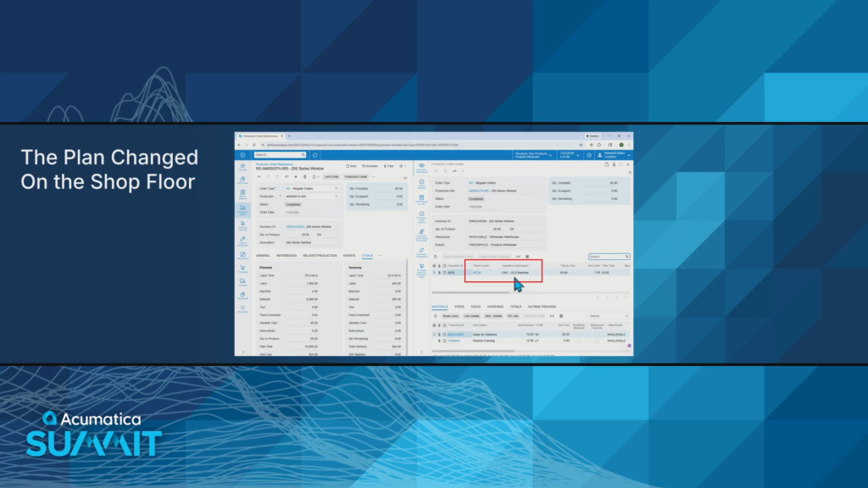Viewport: 868px width, 488px height.
Task: Click the Production Order Details eye icon
Action: click(421, 166)
